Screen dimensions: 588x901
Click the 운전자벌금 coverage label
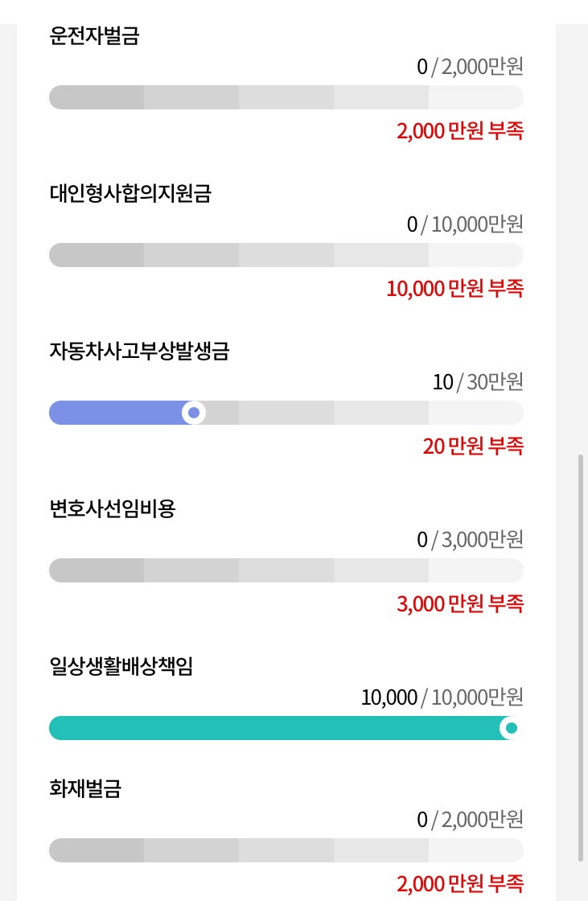coord(94,35)
